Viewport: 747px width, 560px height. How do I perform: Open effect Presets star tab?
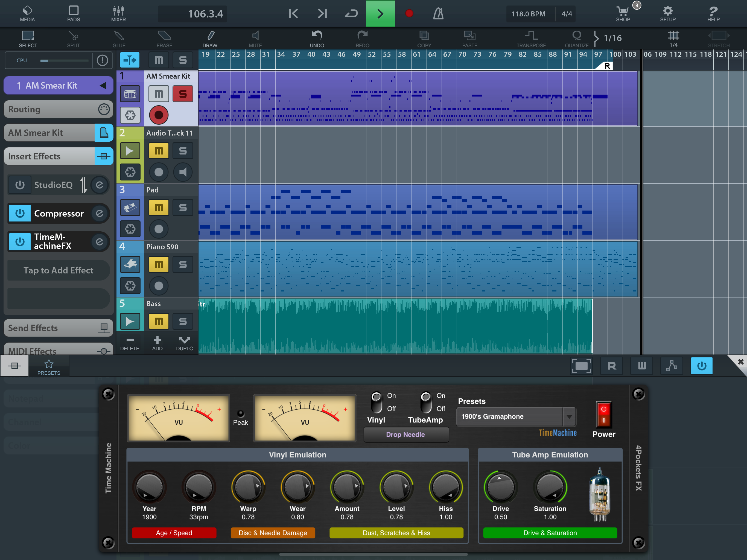(x=49, y=366)
